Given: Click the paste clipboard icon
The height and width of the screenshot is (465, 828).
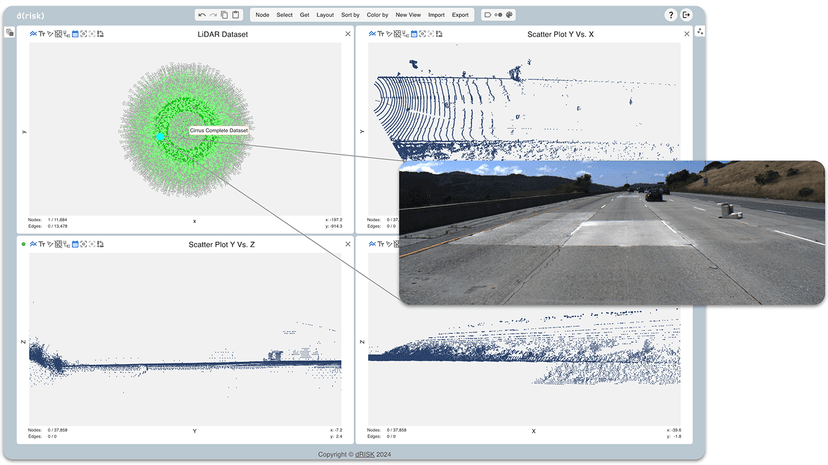Looking at the screenshot, I should tap(236, 15).
